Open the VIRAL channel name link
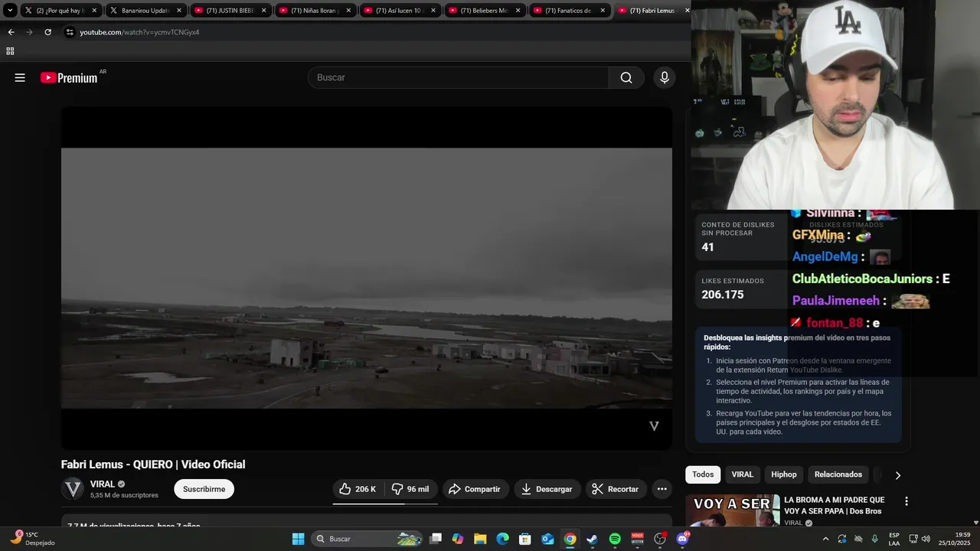Screen dimensions: 980x551 tap(103, 484)
